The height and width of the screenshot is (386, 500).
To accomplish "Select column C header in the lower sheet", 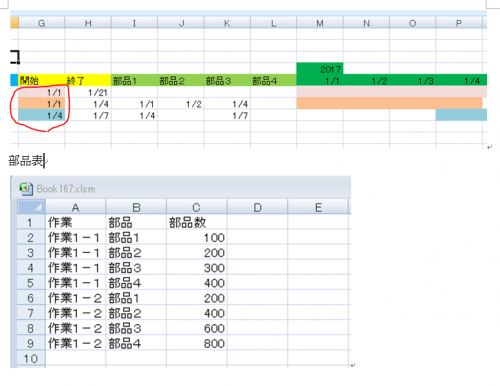I will [x=197, y=207].
